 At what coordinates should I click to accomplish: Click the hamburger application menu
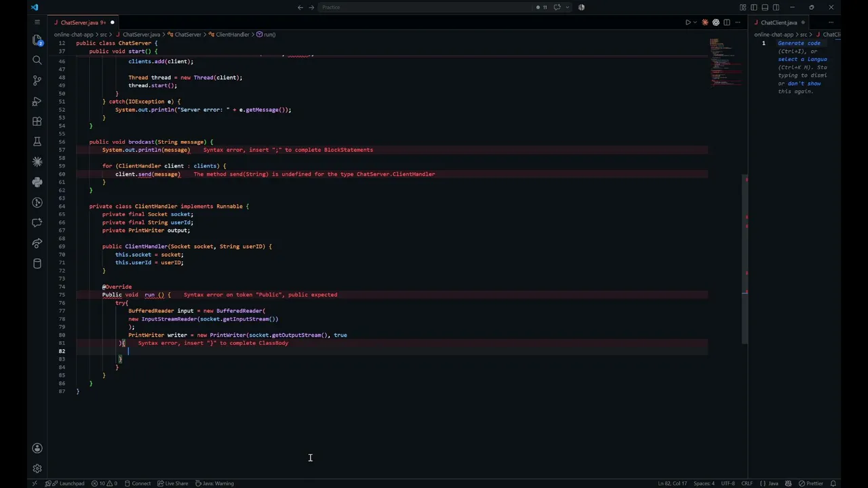(37, 22)
